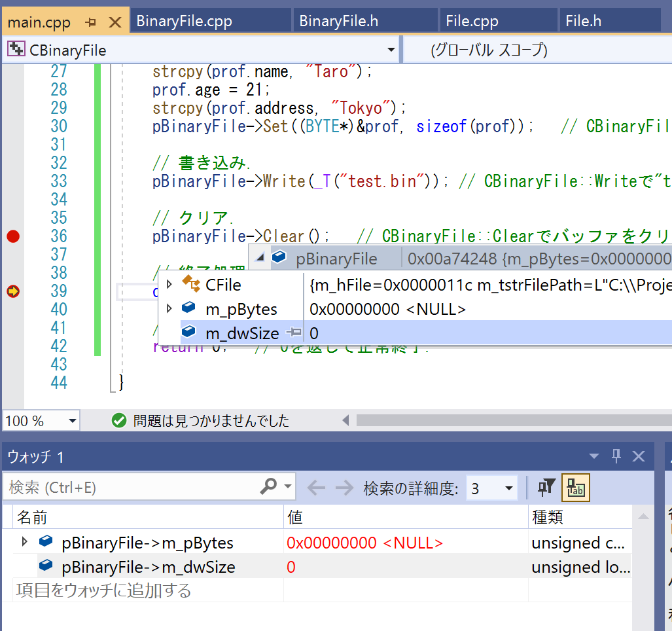Click the unsigned lo... type cell
This screenshot has width=672, height=631.
coord(580,567)
